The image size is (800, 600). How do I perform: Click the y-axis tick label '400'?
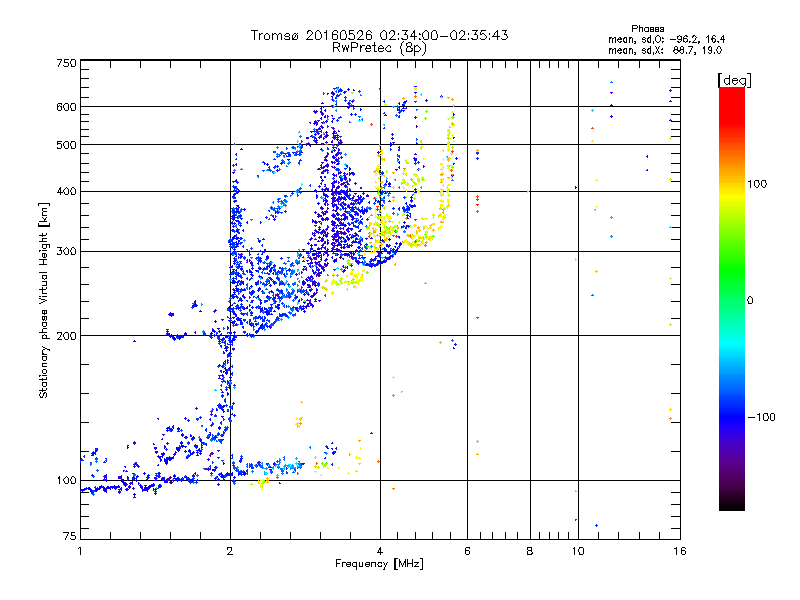tap(66, 192)
